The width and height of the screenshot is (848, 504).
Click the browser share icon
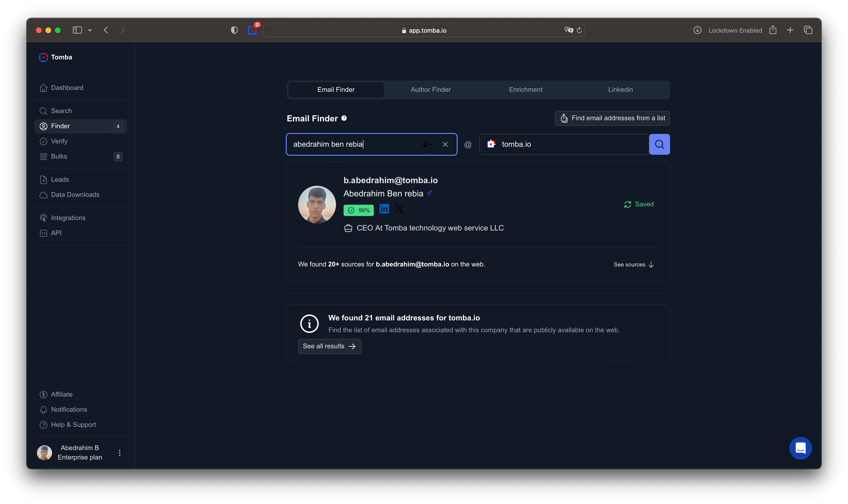(773, 30)
